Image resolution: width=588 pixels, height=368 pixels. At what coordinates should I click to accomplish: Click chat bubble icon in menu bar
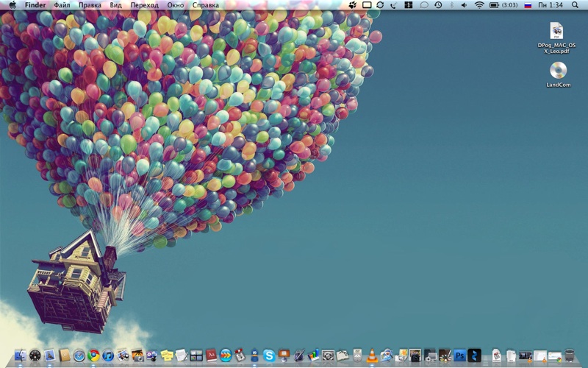click(424, 5)
